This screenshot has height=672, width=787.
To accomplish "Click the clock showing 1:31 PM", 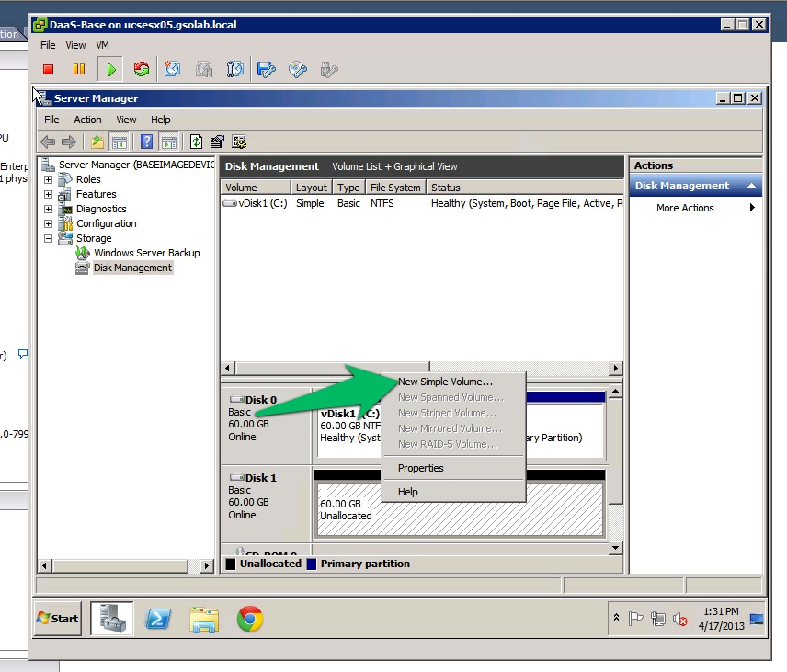I will pos(721,611).
